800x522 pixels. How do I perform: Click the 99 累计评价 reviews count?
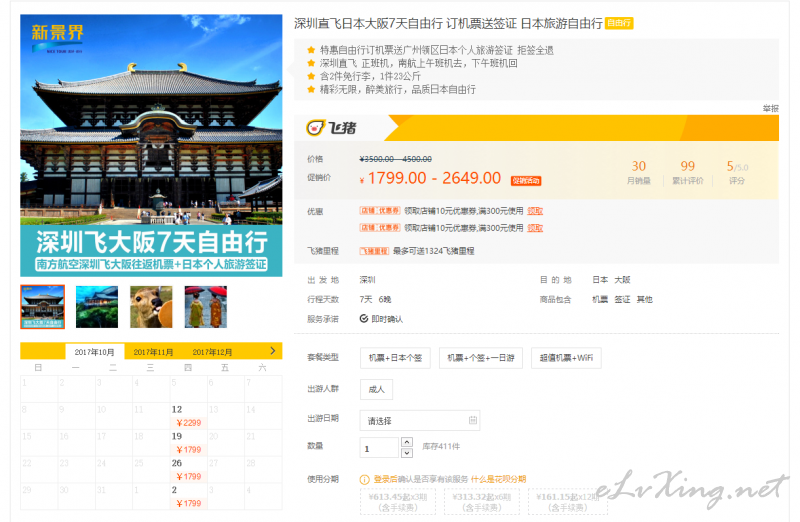pyautogui.click(x=687, y=172)
